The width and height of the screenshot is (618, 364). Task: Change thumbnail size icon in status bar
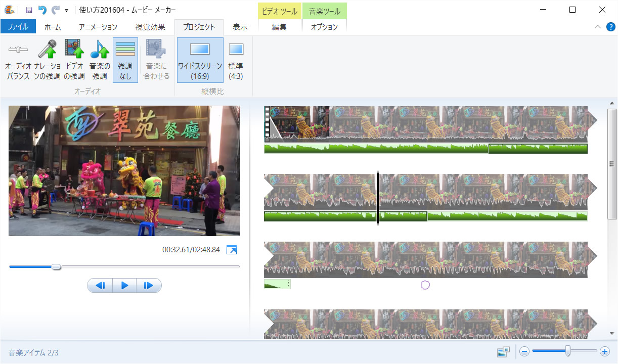pos(503,352)
